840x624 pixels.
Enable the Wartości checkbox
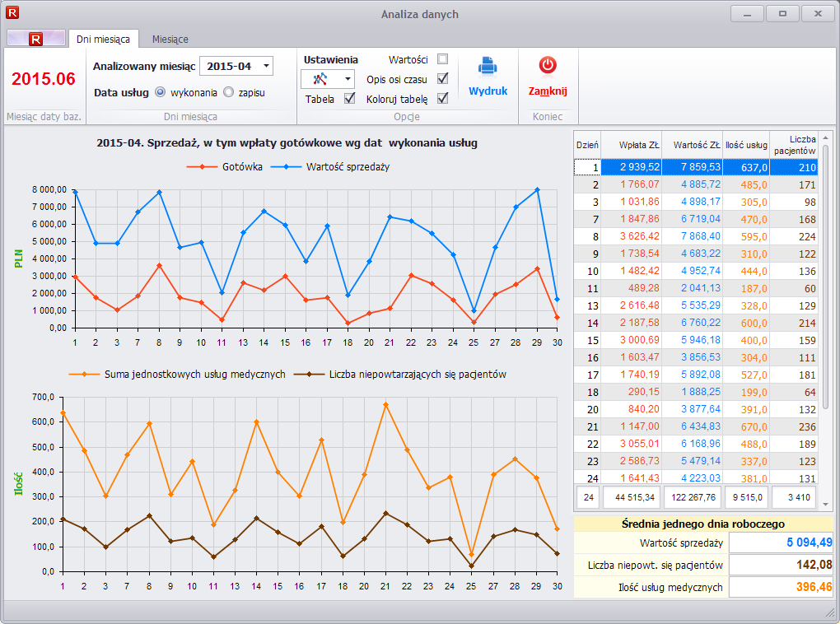443,59
